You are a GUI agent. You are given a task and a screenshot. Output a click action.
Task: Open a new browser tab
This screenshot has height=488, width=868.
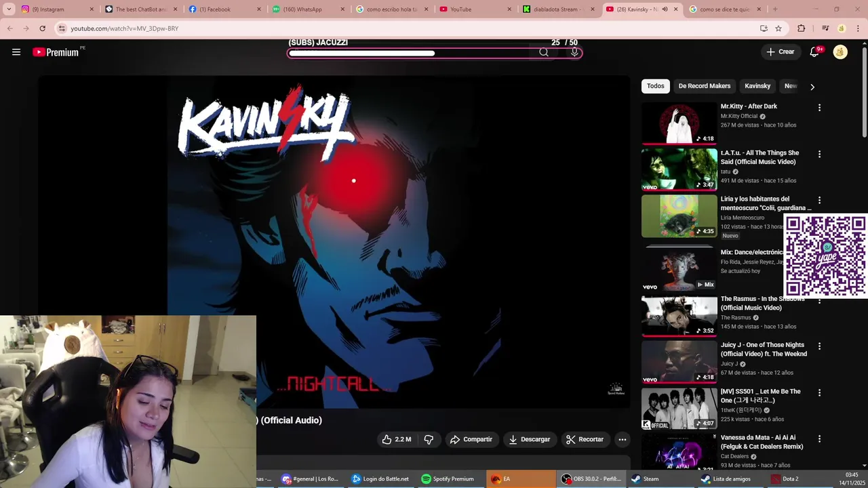coord(775,9)
